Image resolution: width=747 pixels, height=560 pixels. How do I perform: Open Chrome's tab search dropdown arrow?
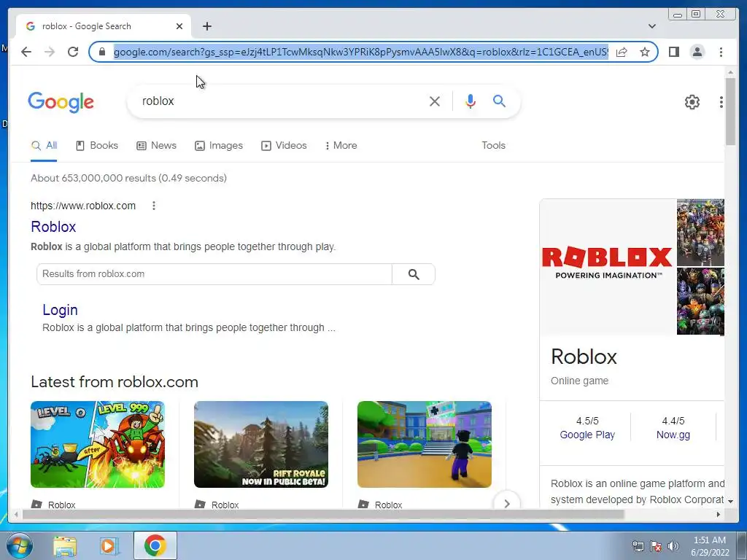[x=651, y=26]
